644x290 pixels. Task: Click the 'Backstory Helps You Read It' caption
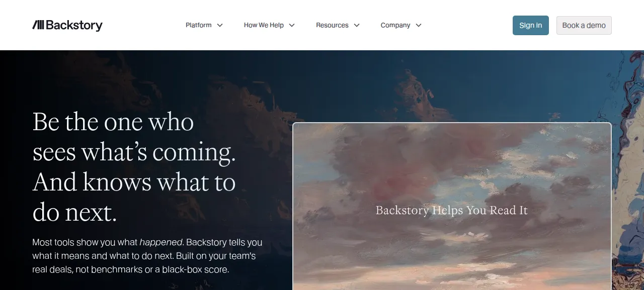pos(452,210)
